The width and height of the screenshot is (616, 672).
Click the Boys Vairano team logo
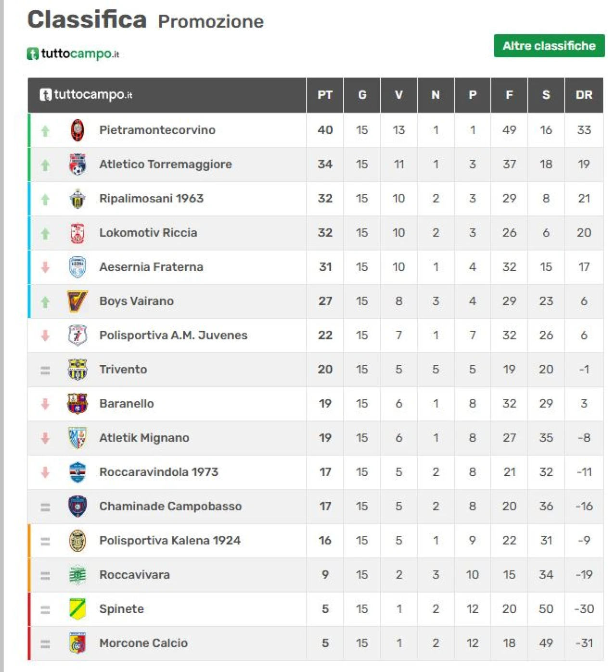click(x=77, y=301)
